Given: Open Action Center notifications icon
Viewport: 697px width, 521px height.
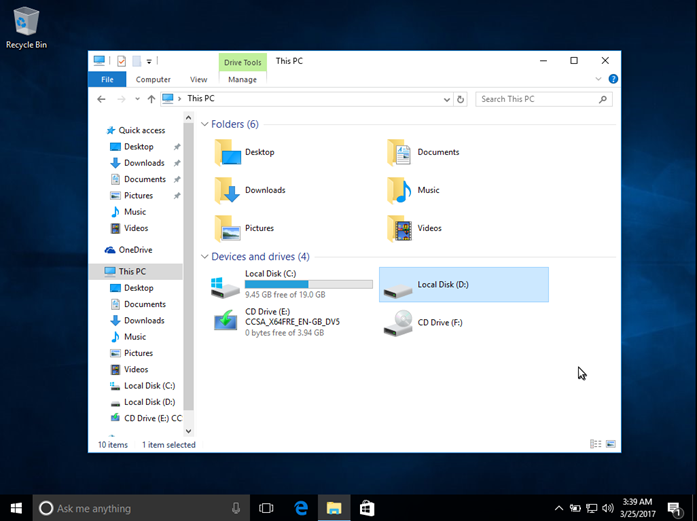Looking at the screenshot, I should pos(675,509).
